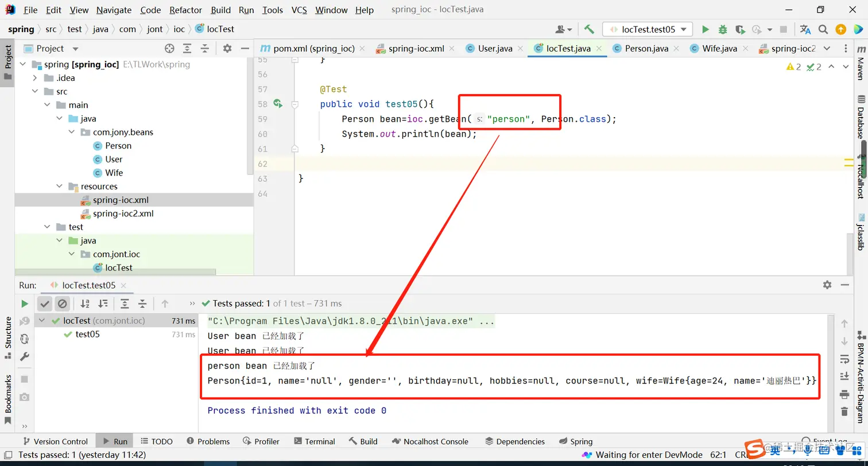868x466 pixels.
Task: Hide the Project tool window
Action: click(245, 49)
